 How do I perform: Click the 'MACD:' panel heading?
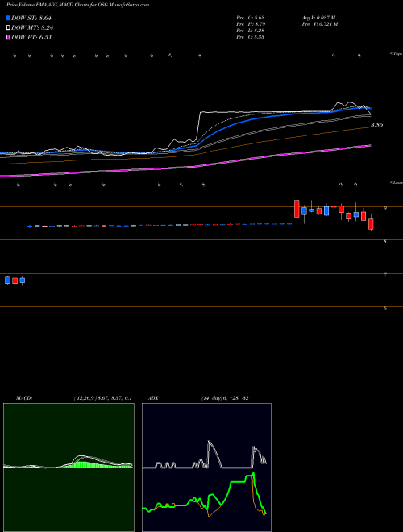coord(24,398)
